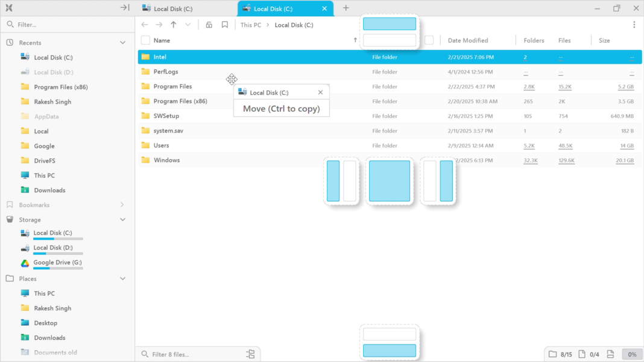Click the sidebar pin icon at top left

pos(123,8)
